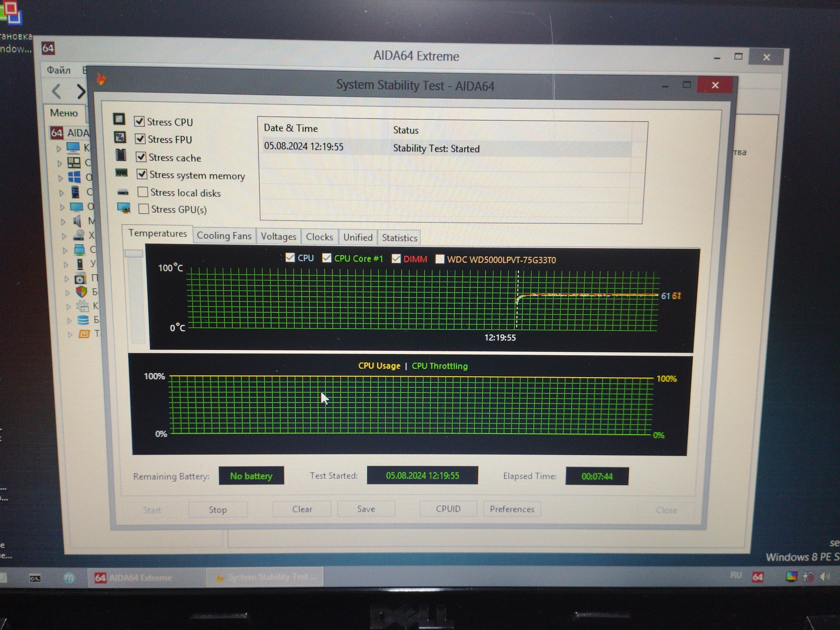
Task: Click the chip icon beside Stress cache
Action: [121, 155]
